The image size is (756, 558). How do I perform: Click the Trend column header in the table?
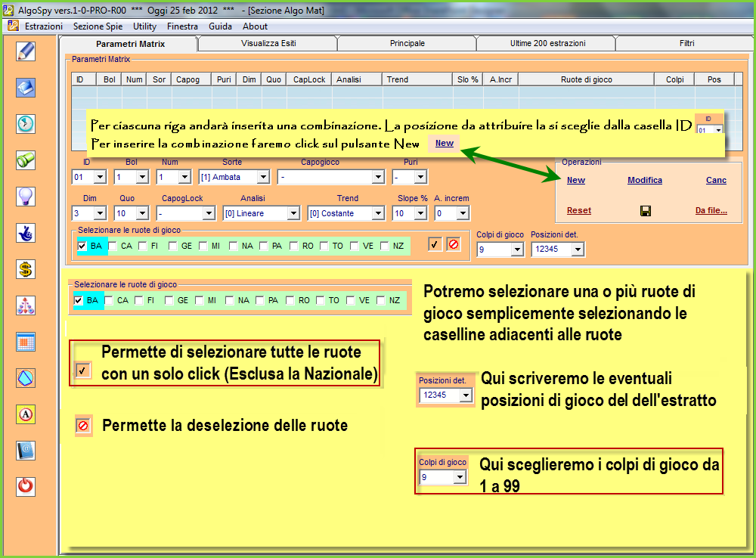(x=417, y=79)
